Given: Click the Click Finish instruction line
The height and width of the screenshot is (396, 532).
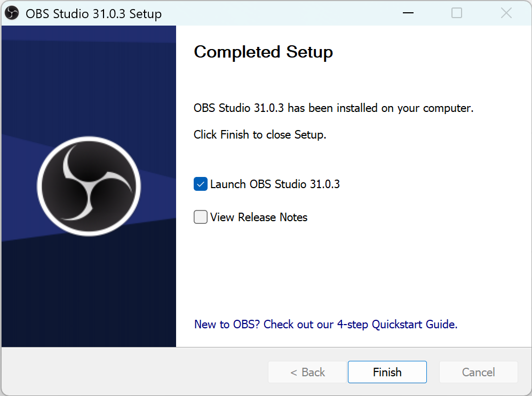Looking at the screenshot, I should [x=259, y=135].
